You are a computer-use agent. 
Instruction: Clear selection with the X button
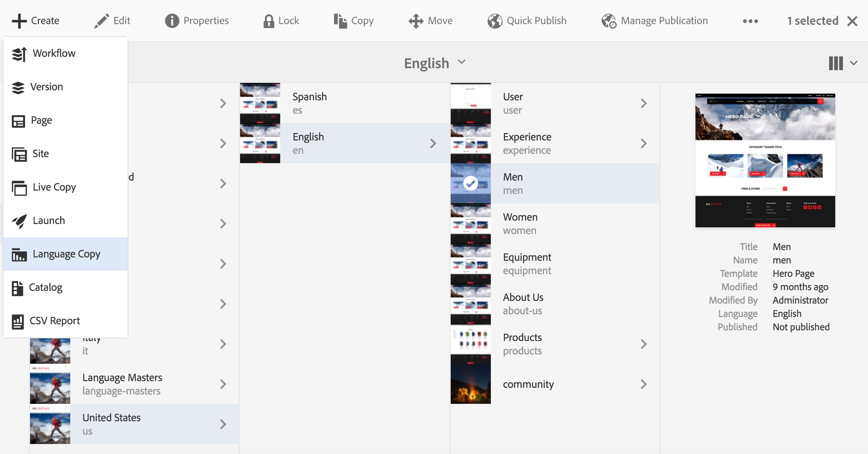coord(852,21)
